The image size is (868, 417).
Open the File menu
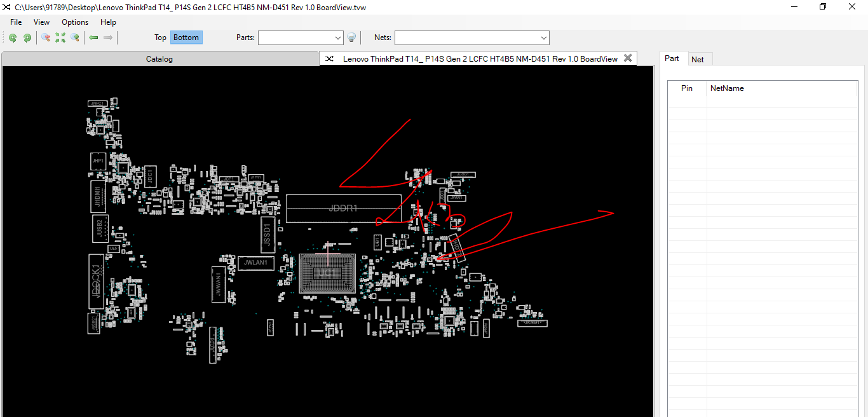[16, 22]
